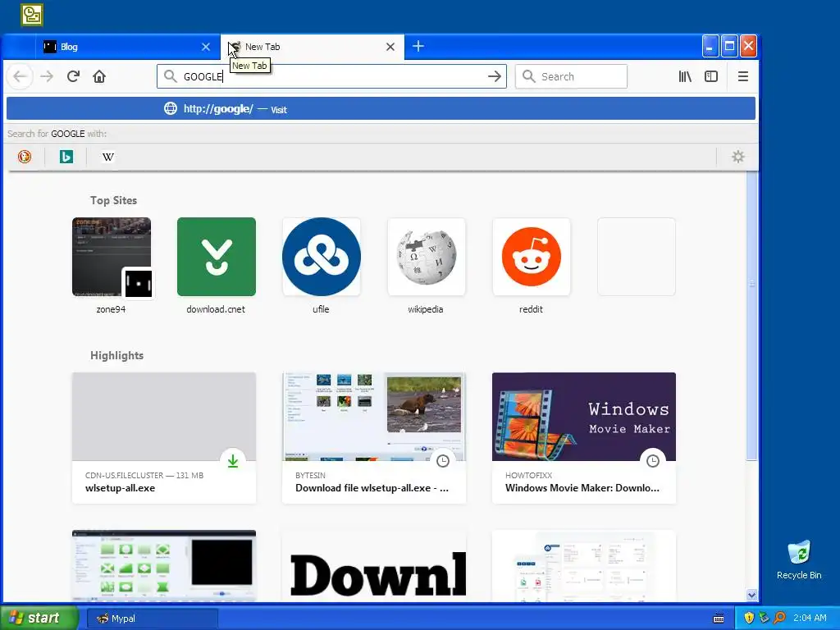The height and width of the screenshot is (630, 840).
Task: Open Download file wlsetup-all.exe highlight card
Action: (x=374, y=438)
